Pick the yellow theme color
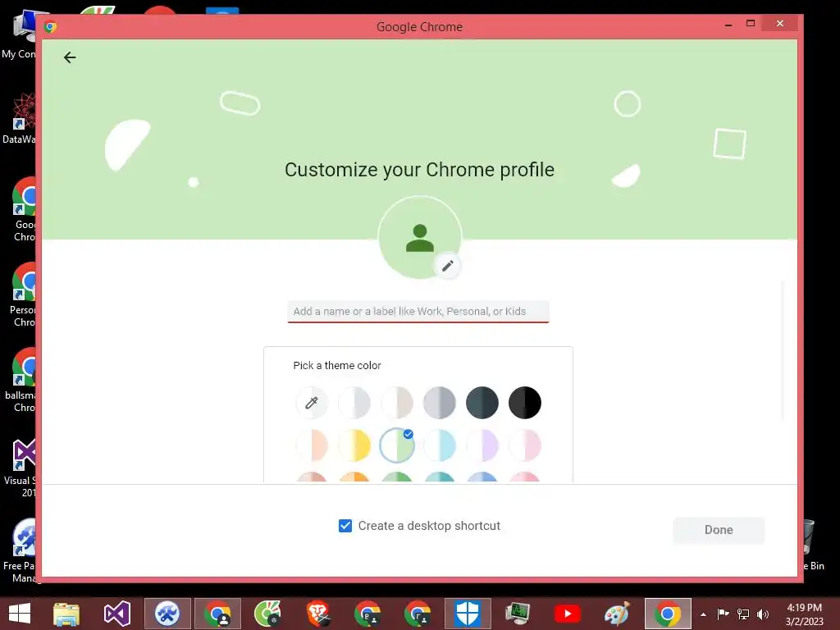 [354, 445]
